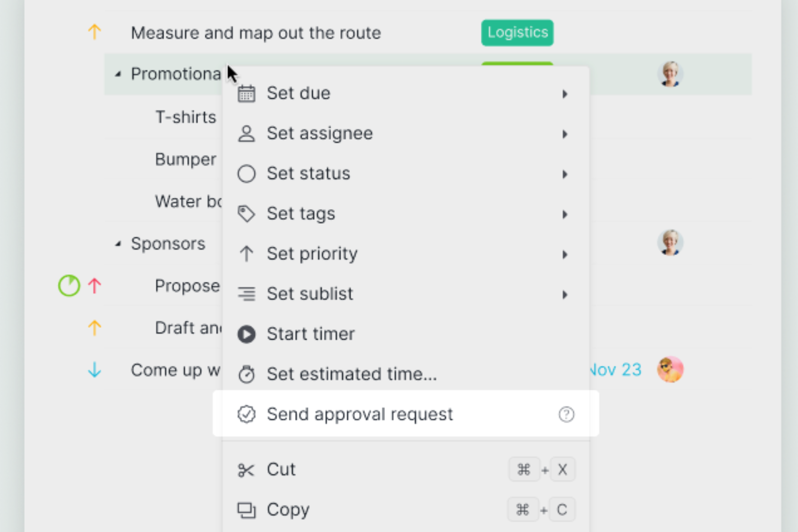798x532 pixels.
Task: Click the Nov 23 due date
Action: 616,370
